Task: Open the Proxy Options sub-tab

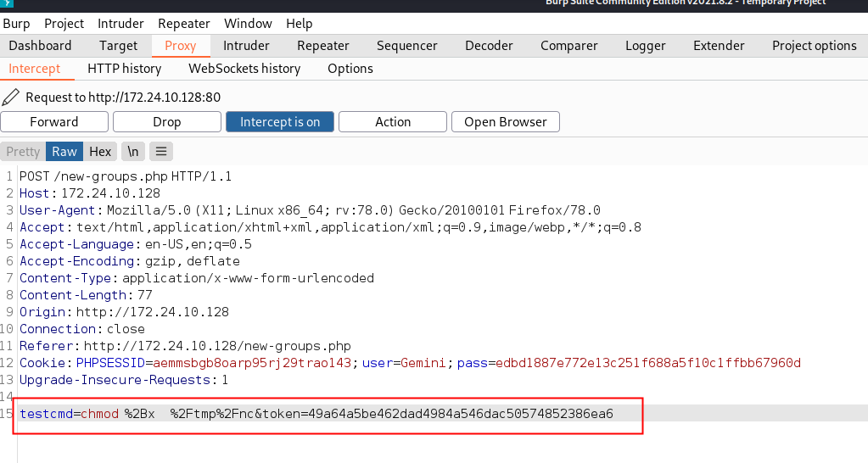Action: tap(350, 69)
